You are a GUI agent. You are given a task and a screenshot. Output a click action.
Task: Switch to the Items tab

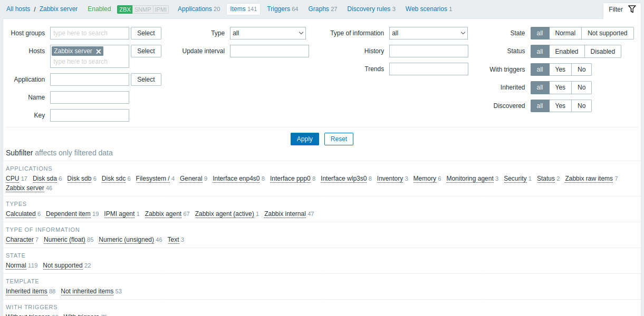[243, 9]
